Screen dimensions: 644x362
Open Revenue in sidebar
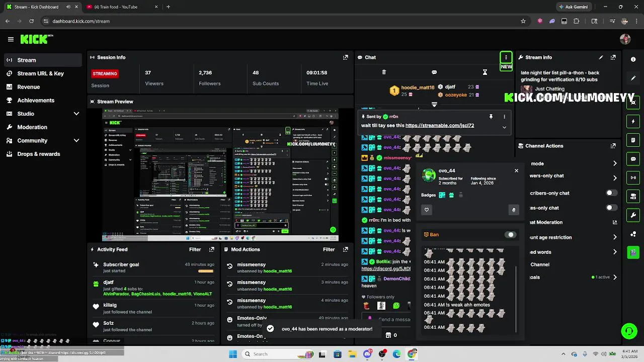[43, 87]
